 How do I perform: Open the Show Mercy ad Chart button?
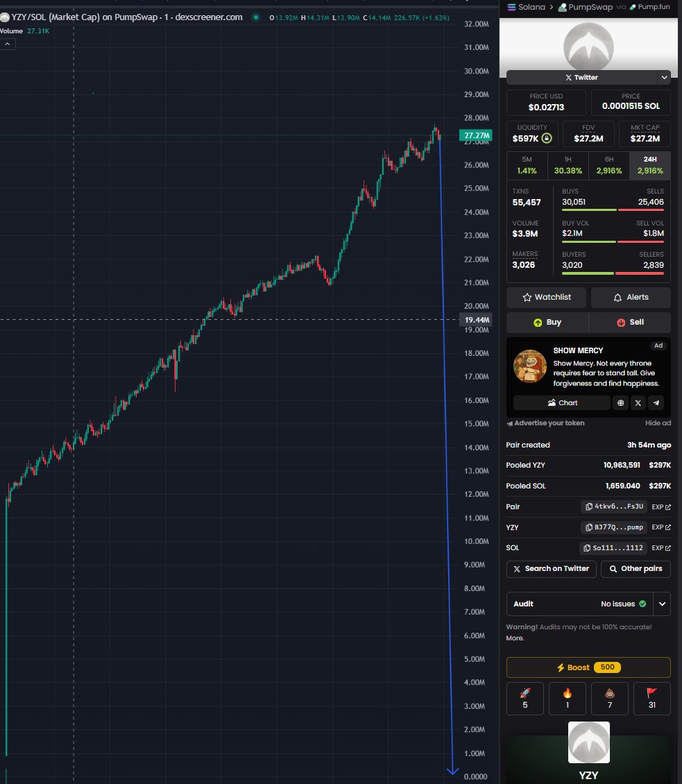(562, 402)
